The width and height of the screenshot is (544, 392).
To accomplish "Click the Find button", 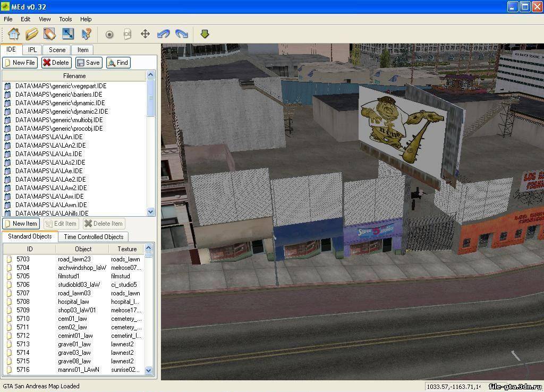I will click(x=118, y=63).
